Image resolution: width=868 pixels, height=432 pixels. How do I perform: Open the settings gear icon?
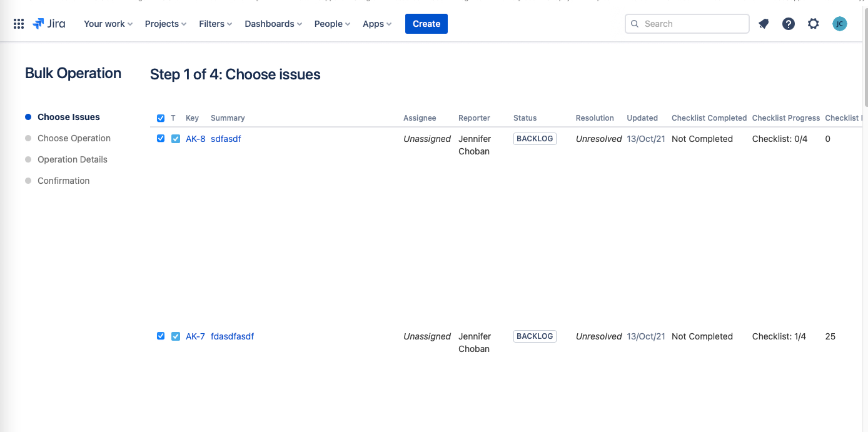(813, 24)
